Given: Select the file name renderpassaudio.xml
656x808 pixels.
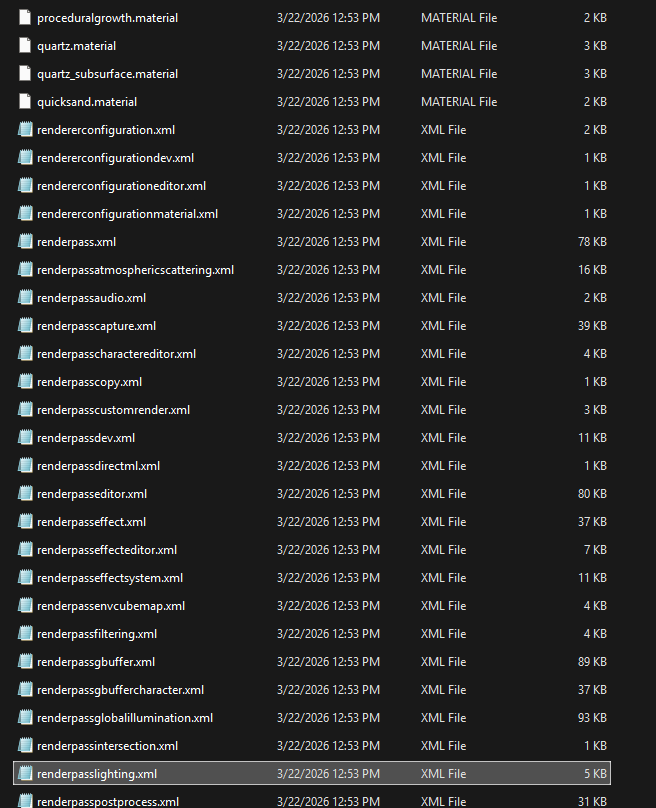Looking at the screenshot, I should (91, 298).
